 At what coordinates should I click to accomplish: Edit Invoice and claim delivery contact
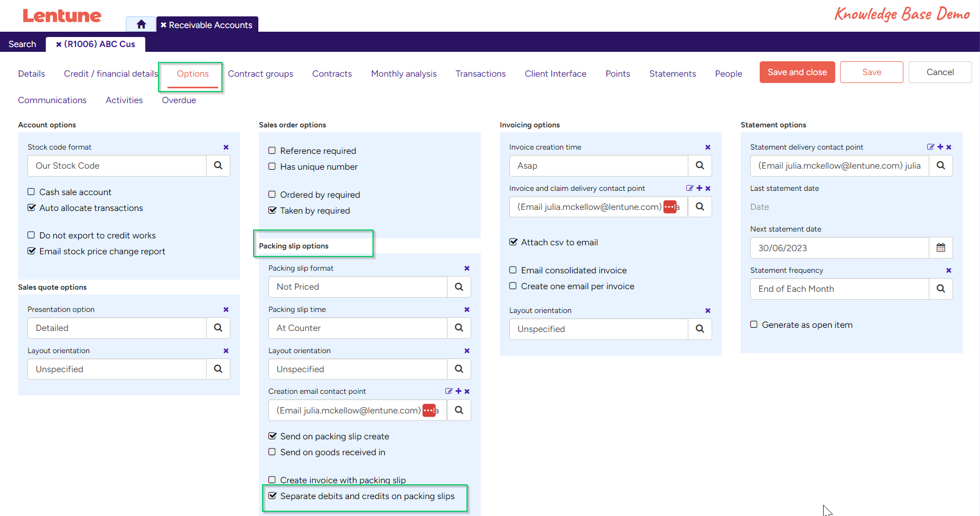689,188
